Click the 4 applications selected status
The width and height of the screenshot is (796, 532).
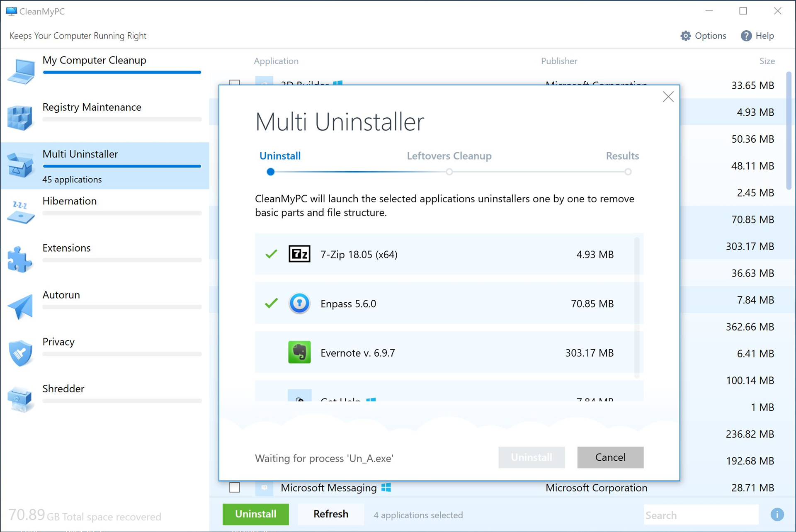418,515
